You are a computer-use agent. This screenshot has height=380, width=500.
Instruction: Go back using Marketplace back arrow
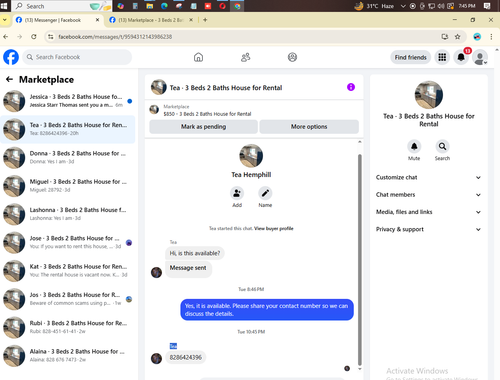click(9, 79)
